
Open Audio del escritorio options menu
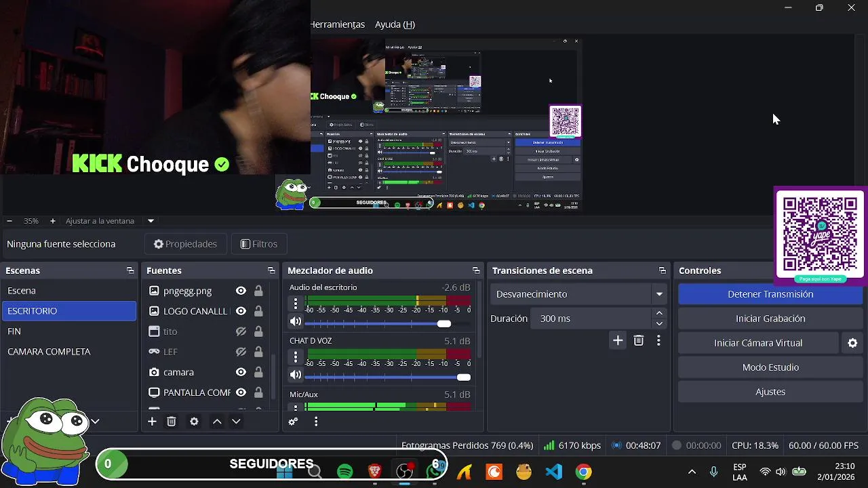click(x=296, y=303)
